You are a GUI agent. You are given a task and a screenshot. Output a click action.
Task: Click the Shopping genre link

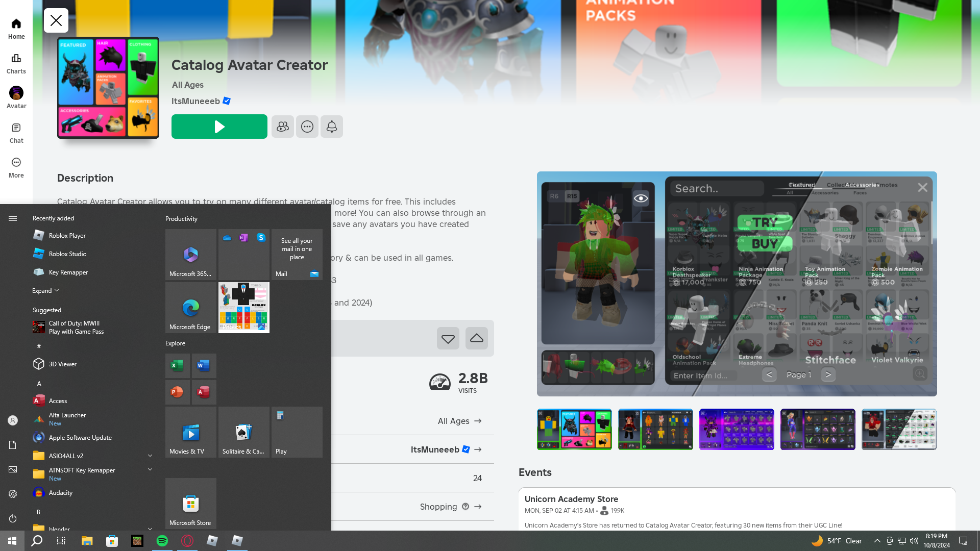(438, 507)
